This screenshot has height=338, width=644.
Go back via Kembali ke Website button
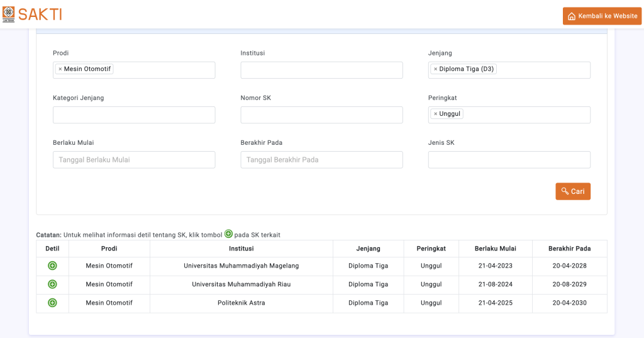pos(602,16)
